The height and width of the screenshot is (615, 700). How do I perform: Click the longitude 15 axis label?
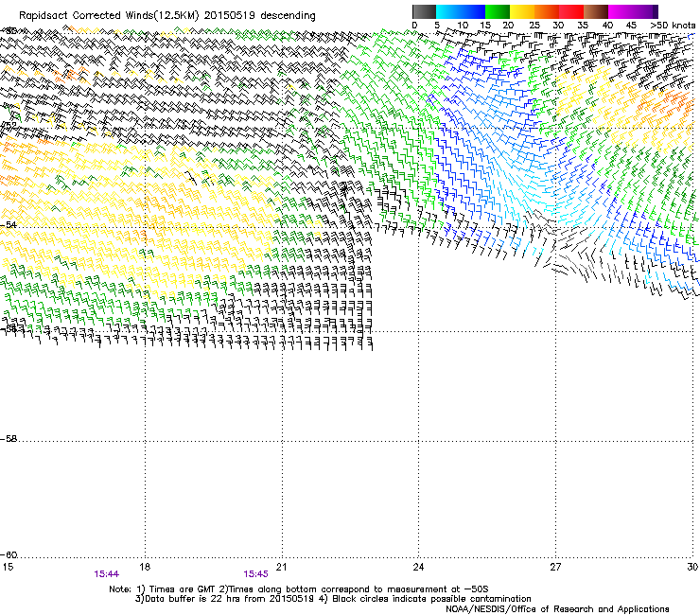(x=8, y=567)
